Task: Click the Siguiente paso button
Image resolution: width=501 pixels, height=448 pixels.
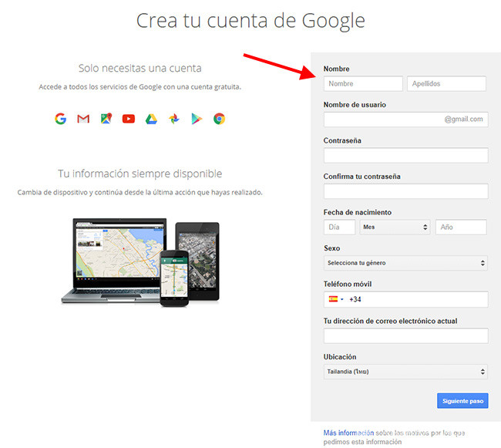Action: click(462, 401)
